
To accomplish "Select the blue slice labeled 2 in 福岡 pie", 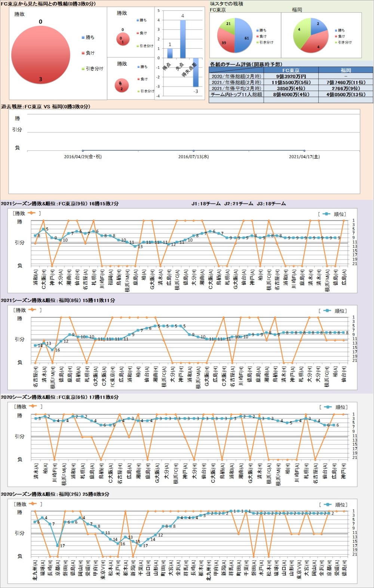I will (x=317, y=25).
